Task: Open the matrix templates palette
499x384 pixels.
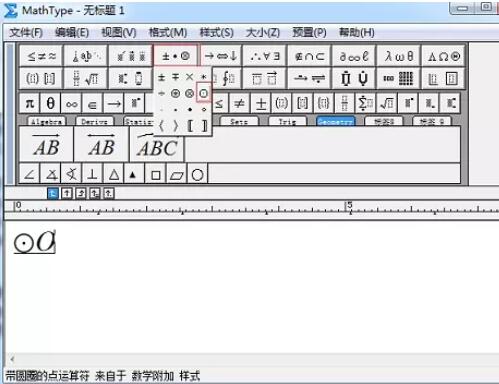Action: pyautogui.click(x=399, y=79)
